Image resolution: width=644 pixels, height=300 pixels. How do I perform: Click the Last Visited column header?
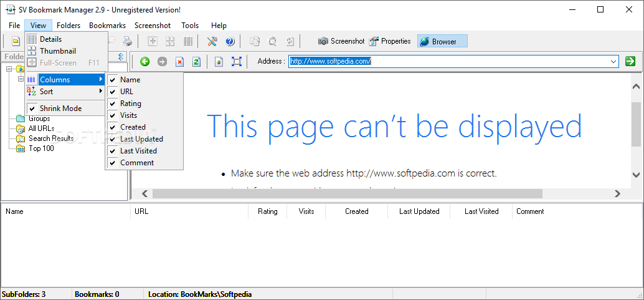pyautogui.click(x=481, y=211)
